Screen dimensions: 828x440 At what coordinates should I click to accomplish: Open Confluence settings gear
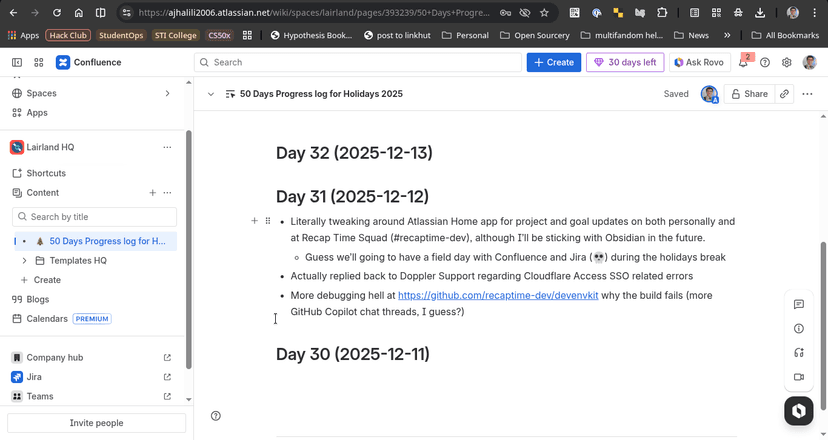pyautogui.click(x=787, y=62)
